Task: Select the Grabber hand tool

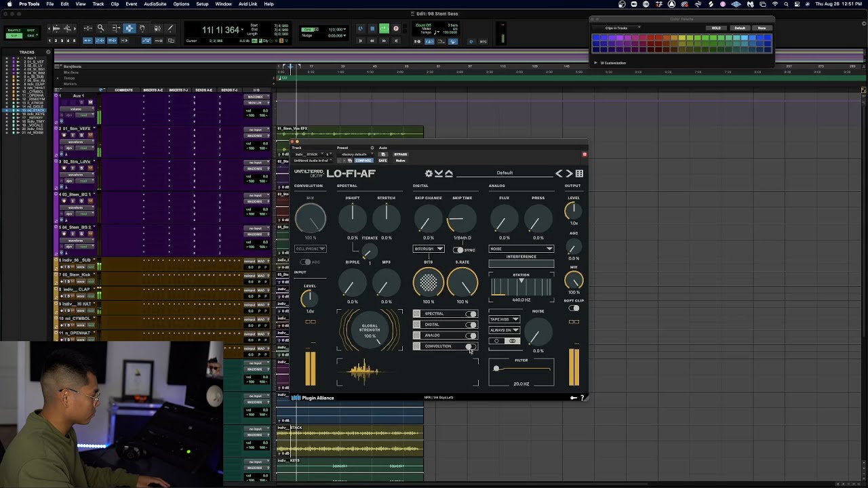Action: coord(142,28)
